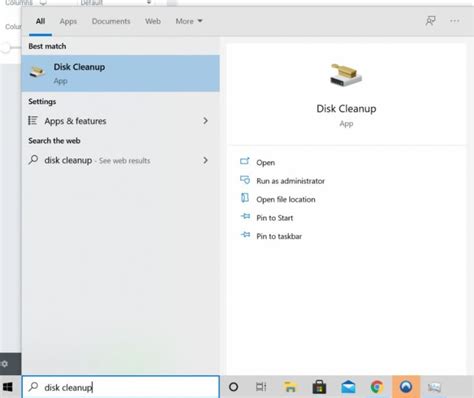Open the photo app at taskbar end
Screen dimensions: 474x398
pyautogui.click(x=434, y=387)
